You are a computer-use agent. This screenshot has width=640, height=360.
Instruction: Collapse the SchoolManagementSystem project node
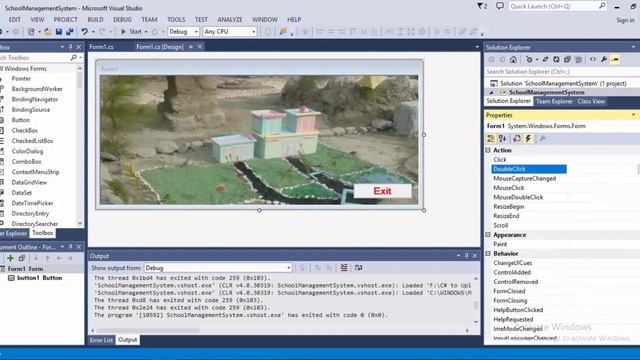(491, 93)
